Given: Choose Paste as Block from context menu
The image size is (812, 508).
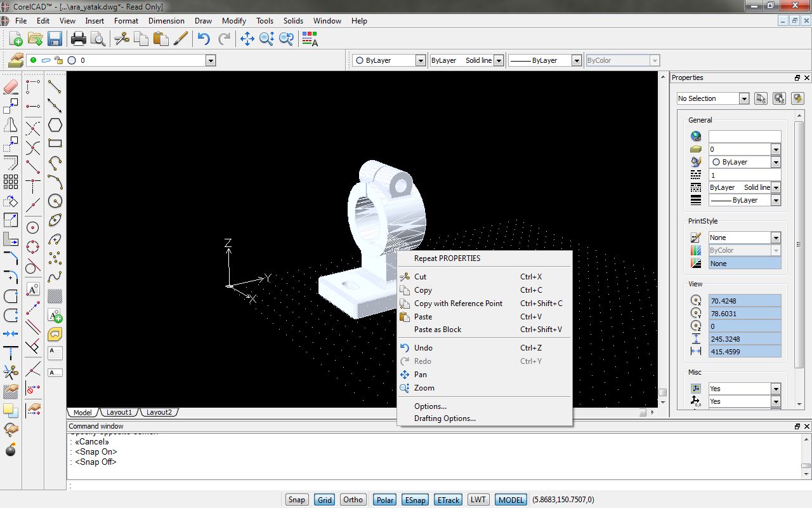Looking at the screenshot, I should pyautogui.click(x=485, y=330).
